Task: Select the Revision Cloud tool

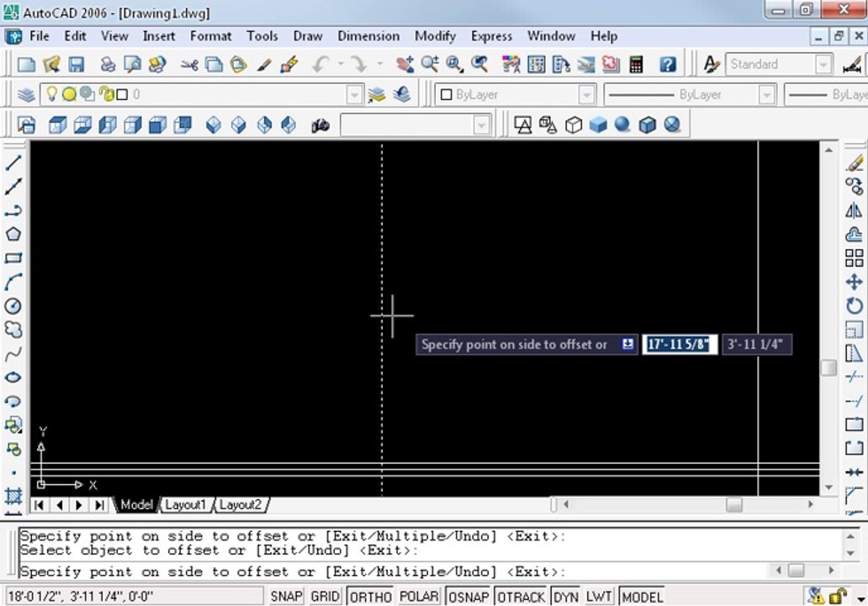Action: click(13, 330)
